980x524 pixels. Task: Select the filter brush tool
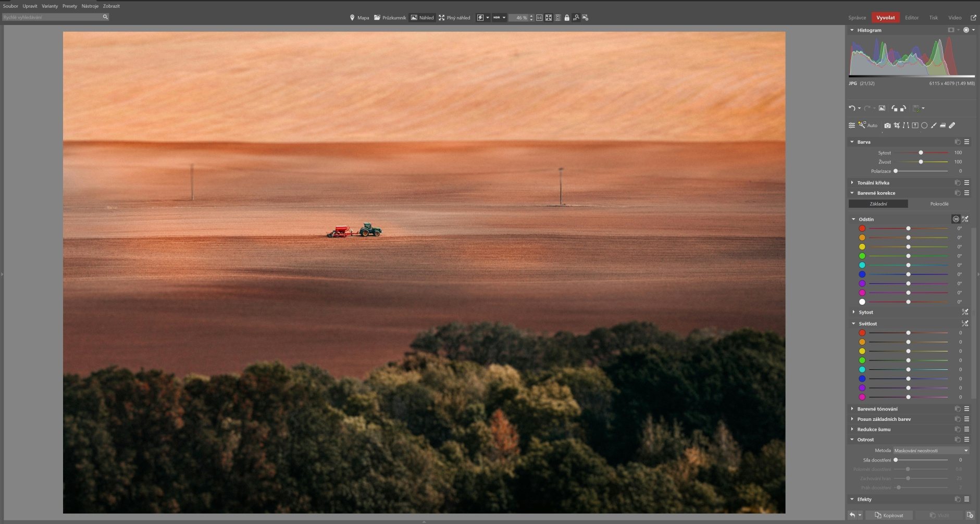[934, 126]
